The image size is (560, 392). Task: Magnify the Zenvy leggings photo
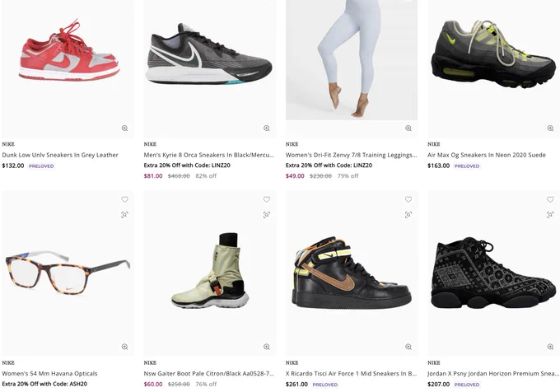(x=408, y=128)
